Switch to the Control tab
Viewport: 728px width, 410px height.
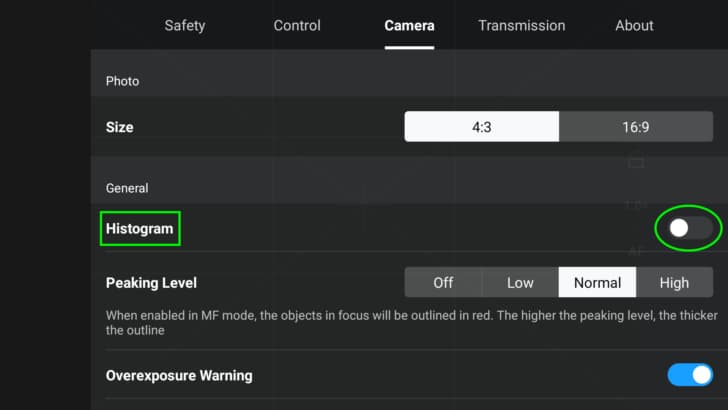click(x=297, y=26)
